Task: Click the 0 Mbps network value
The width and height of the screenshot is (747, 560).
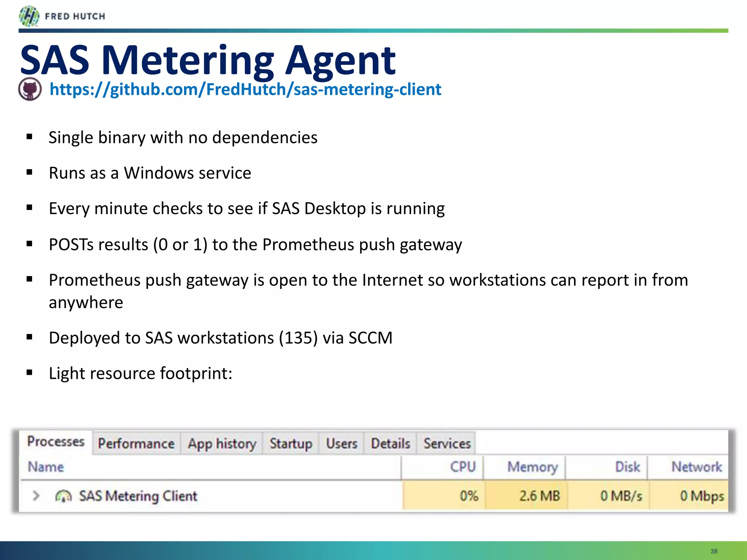Action: coord(702,496)
